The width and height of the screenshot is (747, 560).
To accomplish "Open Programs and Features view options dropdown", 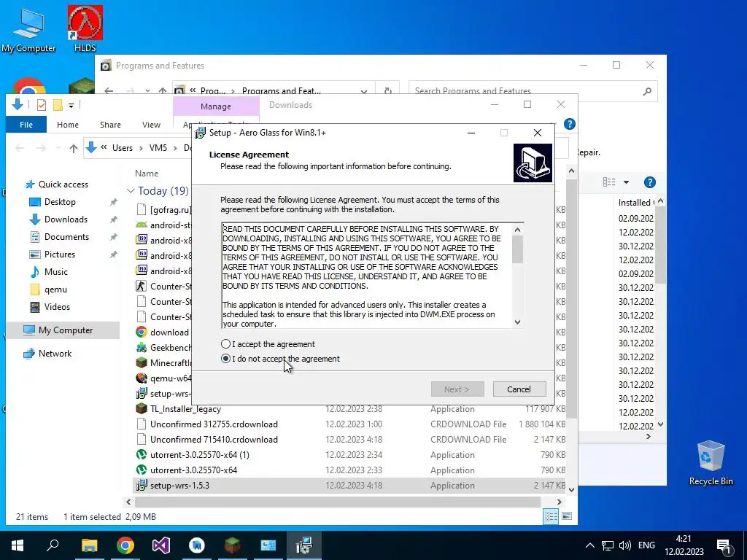I will pyautogui.click(x=627, y=182).
